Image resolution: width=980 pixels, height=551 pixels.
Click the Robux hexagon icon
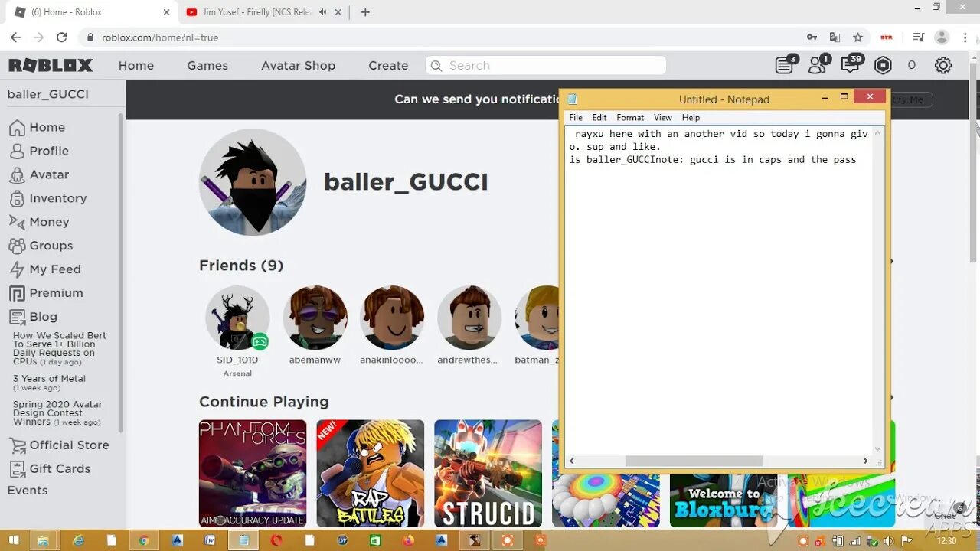pos(883,65)
